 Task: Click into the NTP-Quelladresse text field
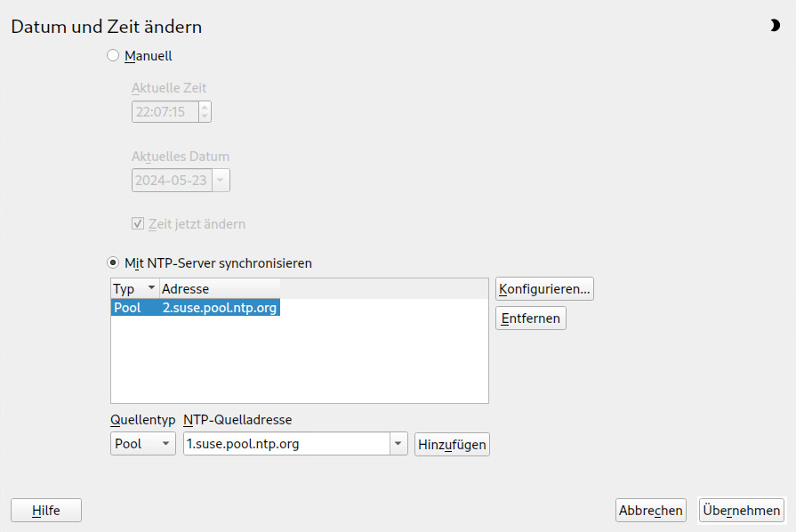click(x=286, y=444)
